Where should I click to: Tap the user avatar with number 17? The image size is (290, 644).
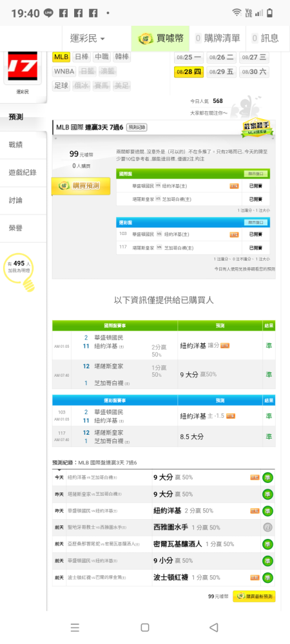point(23,66)
